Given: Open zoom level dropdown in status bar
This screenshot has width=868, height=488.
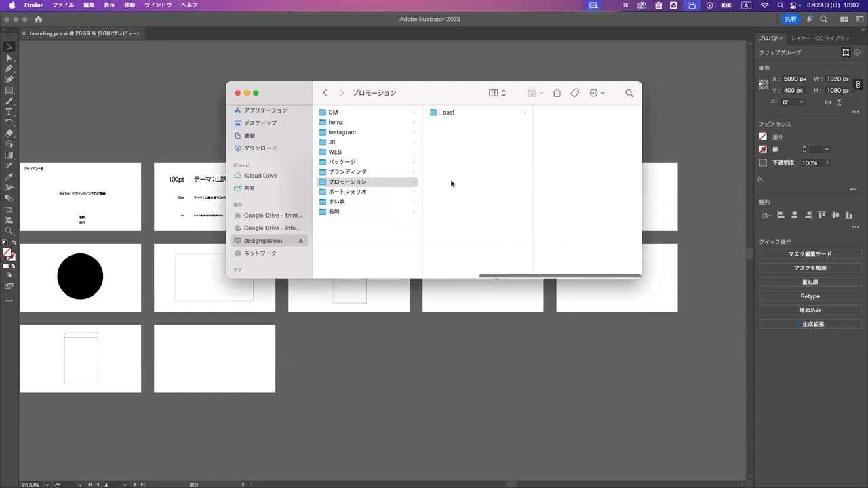Looking at the screenshot, I should click(x=47, y=485).
